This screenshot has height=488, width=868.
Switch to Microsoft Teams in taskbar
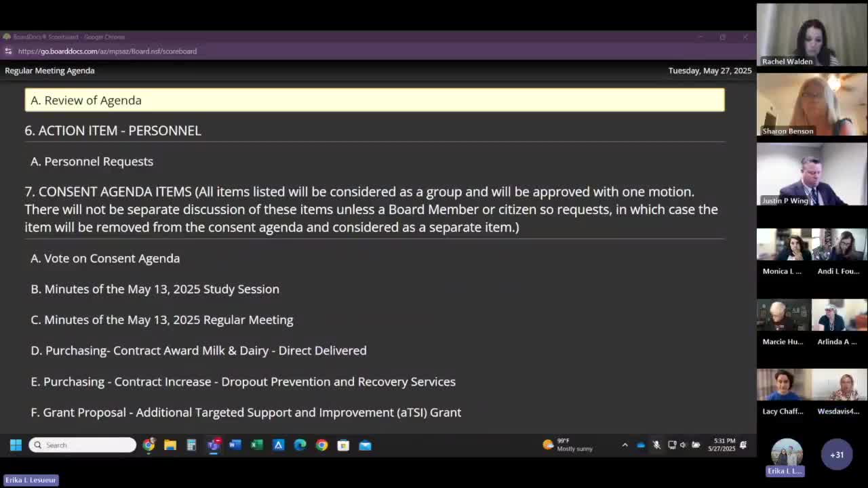coord(214,445)
